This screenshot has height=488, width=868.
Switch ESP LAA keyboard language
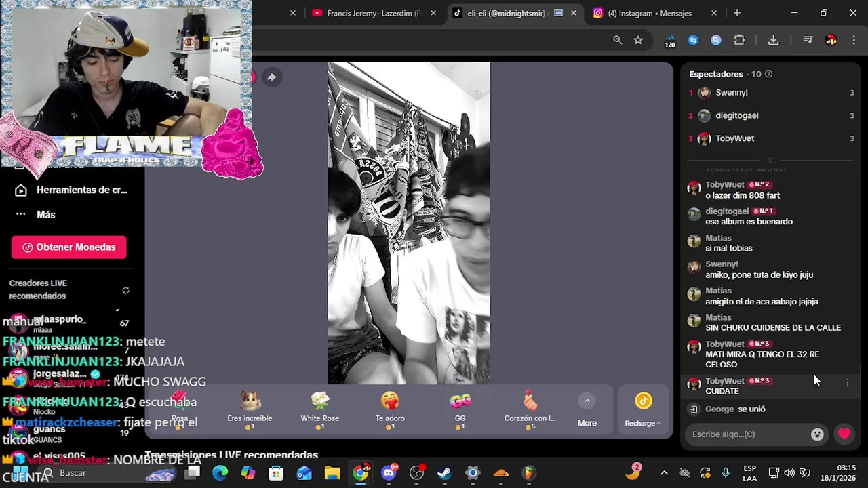(749, 473)
